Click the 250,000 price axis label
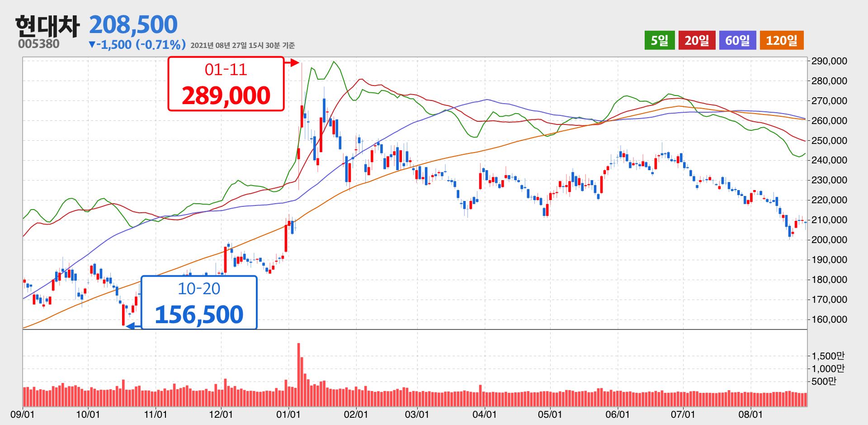 tap(829, 141)
